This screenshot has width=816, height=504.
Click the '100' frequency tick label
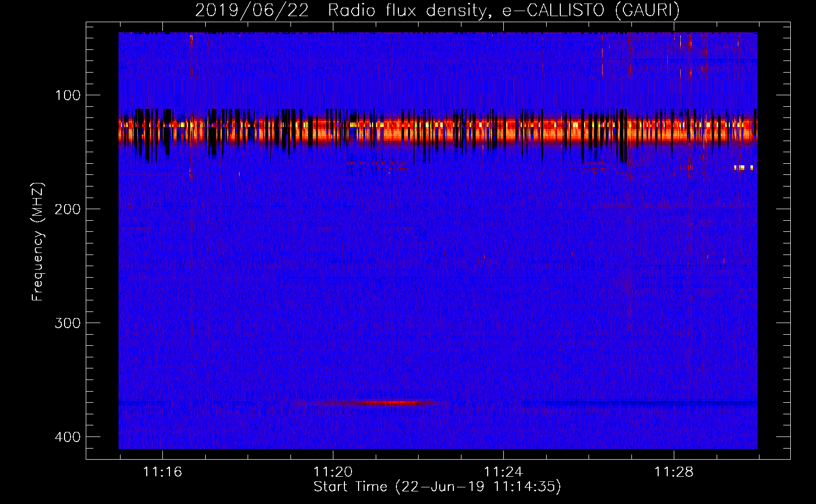coord(68,95)
